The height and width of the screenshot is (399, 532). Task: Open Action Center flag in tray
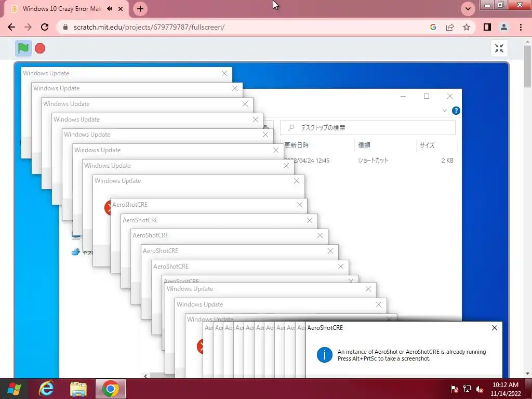coord(454,389)
